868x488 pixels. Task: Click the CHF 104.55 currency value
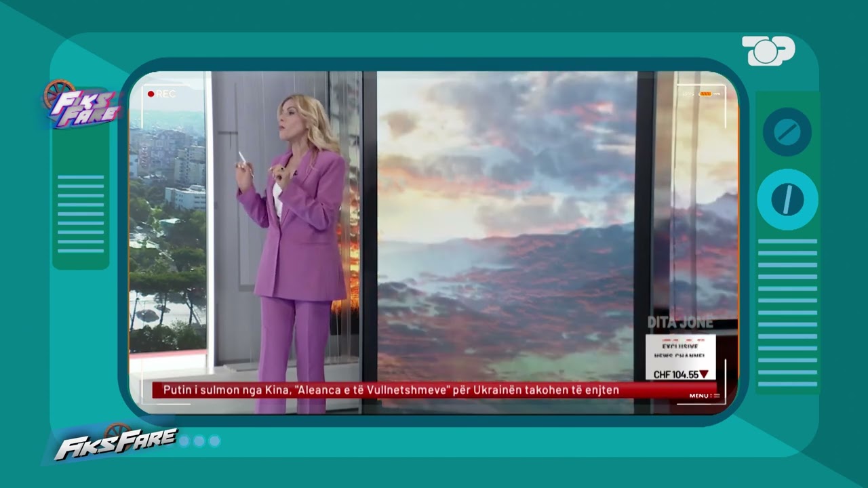pos(676,374)
